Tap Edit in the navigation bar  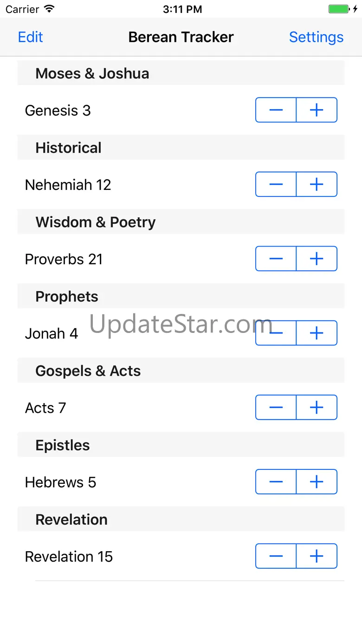coord(30,37)
